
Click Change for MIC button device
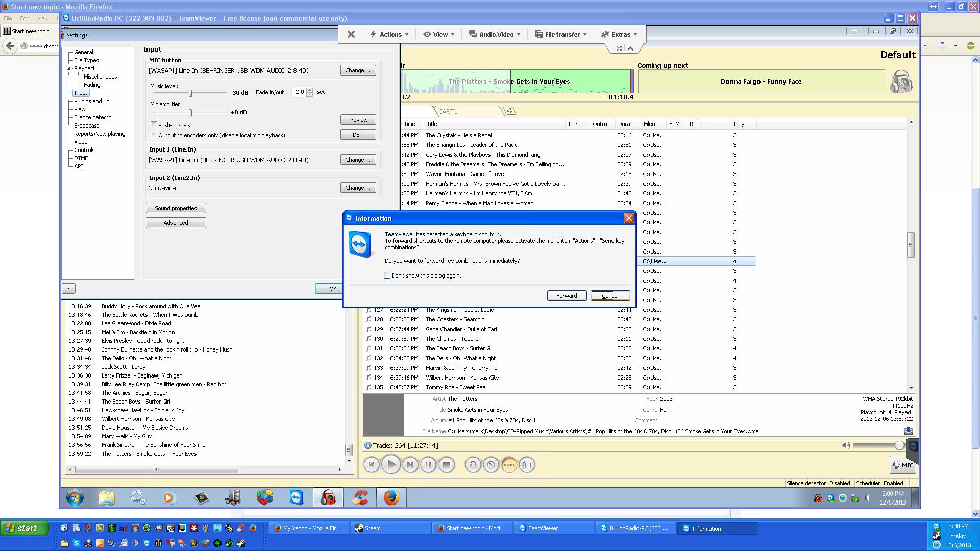click(x=358, y=70)
